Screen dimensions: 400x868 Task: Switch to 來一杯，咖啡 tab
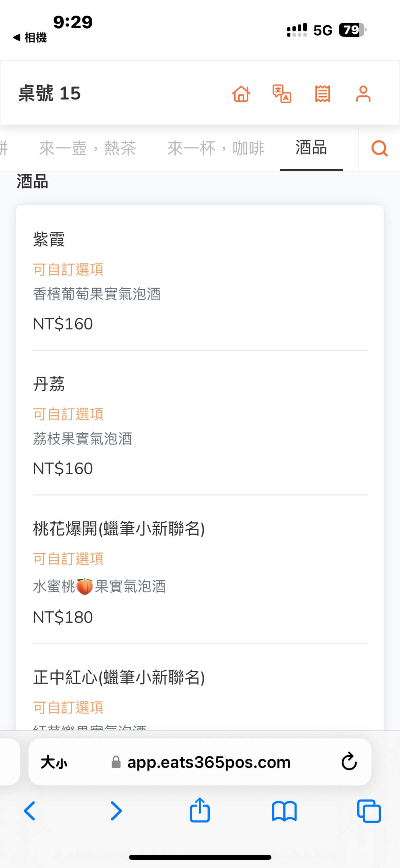tap(216, 148)
